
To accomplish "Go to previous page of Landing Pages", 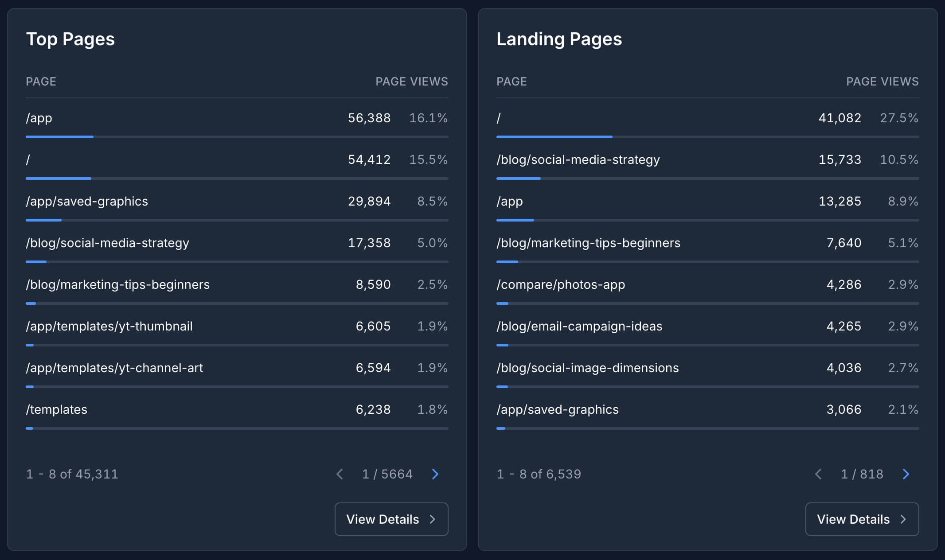I will [818, 474].
